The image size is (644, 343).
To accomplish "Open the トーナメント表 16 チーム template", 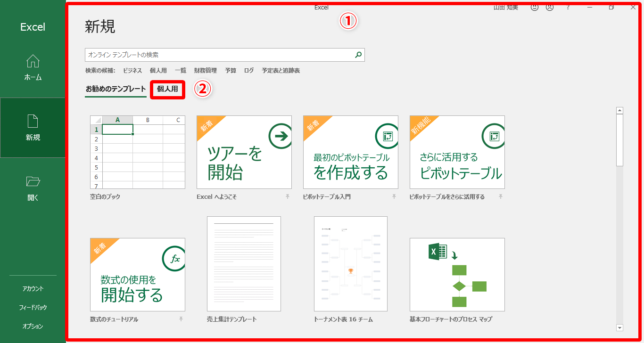I will [351, 264].
